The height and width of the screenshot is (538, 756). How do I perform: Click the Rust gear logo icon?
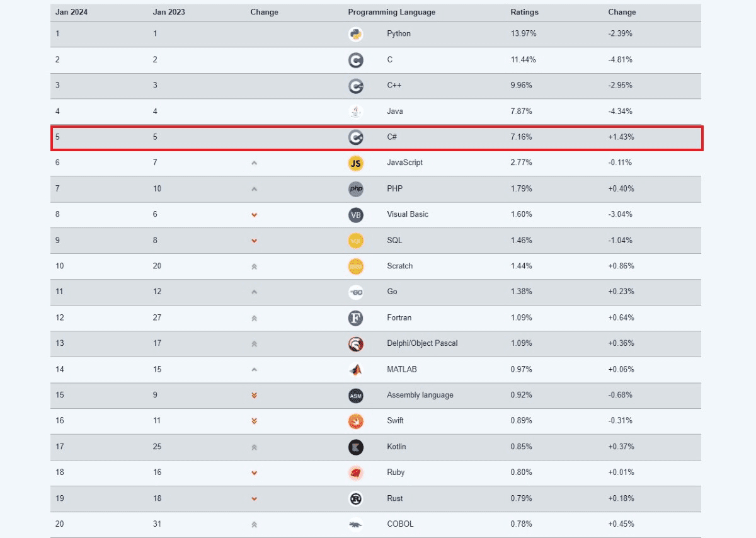[x=355, y=499]
